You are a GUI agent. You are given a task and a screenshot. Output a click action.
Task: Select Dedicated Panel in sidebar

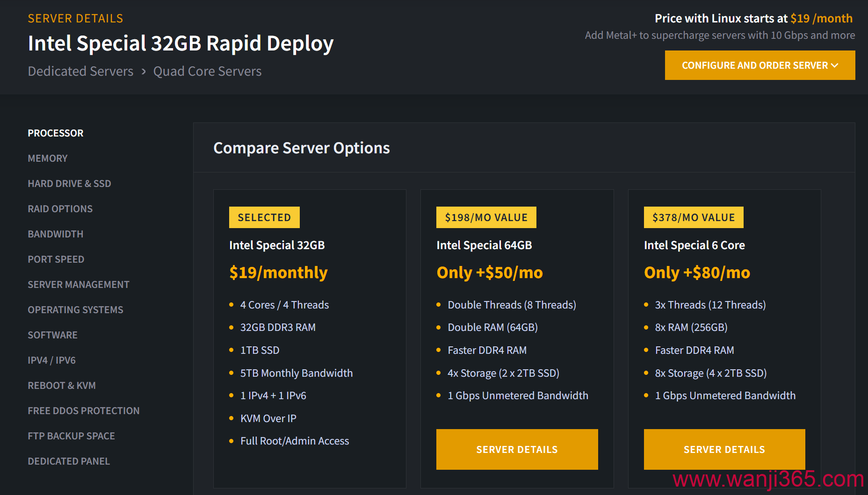(x=69, y=461)
